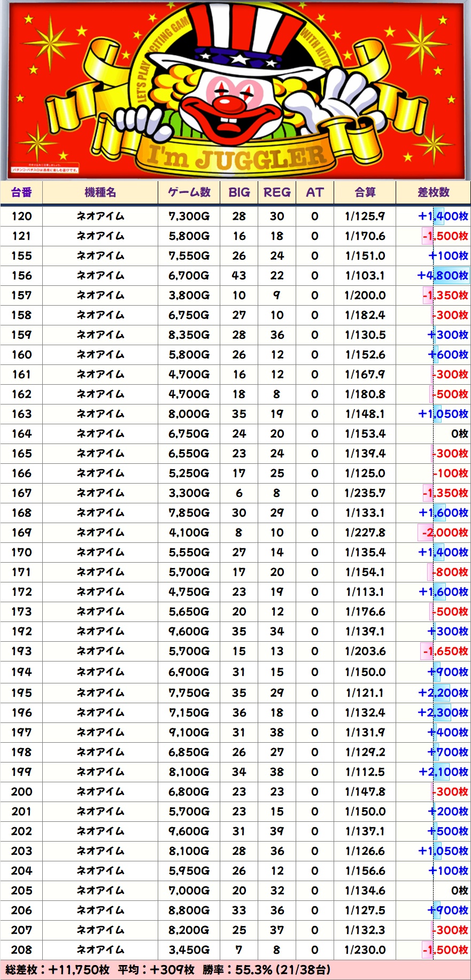Click the 差枚数 column header

[433, 192]
